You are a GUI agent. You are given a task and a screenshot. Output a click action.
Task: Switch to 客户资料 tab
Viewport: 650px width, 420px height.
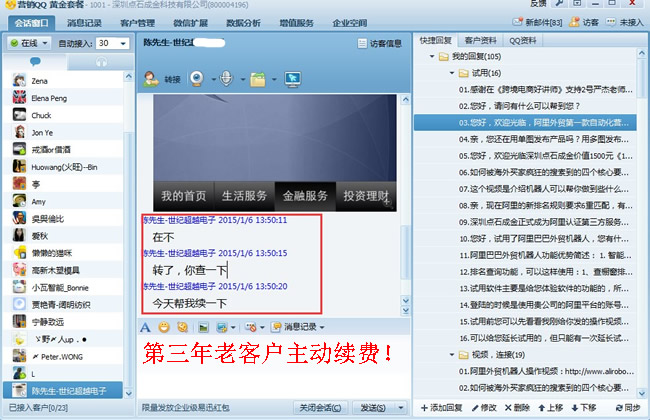pos(480,40)
